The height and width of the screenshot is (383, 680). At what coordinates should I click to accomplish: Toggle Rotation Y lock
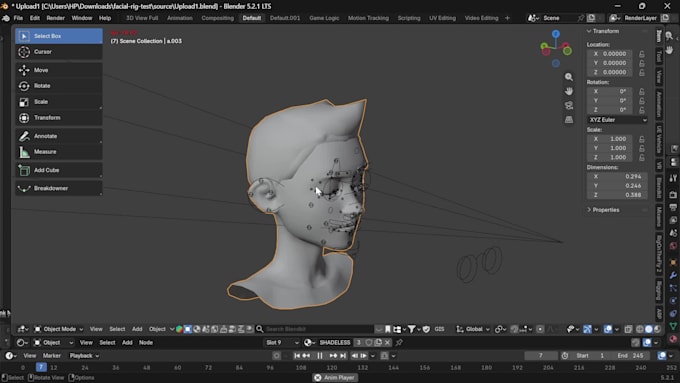click(641, 101)
